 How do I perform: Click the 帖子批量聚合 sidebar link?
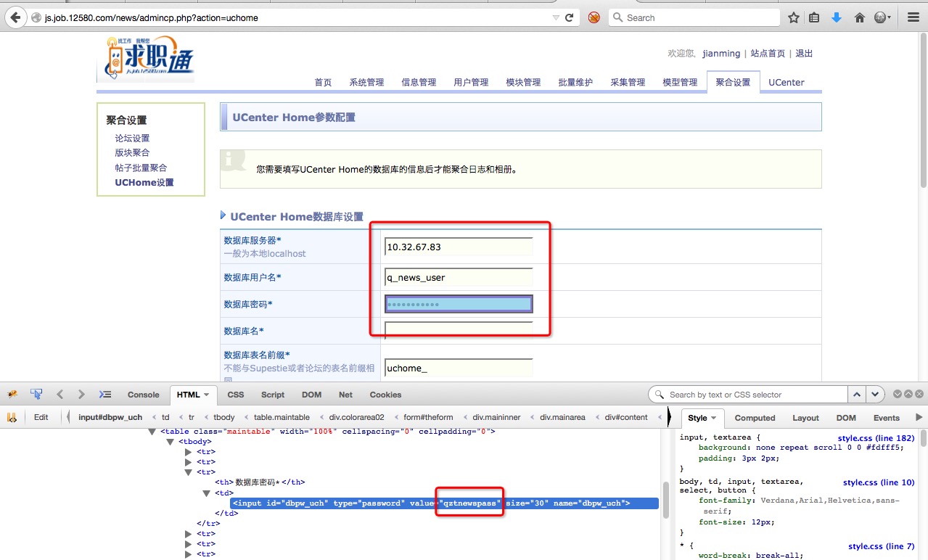(x=141, y=168)
